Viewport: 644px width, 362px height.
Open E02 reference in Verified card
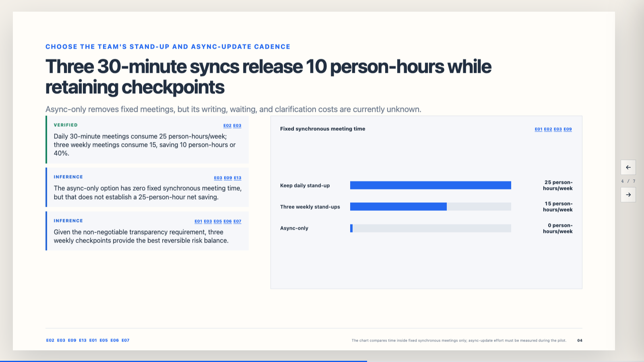(x=227, y=125)
